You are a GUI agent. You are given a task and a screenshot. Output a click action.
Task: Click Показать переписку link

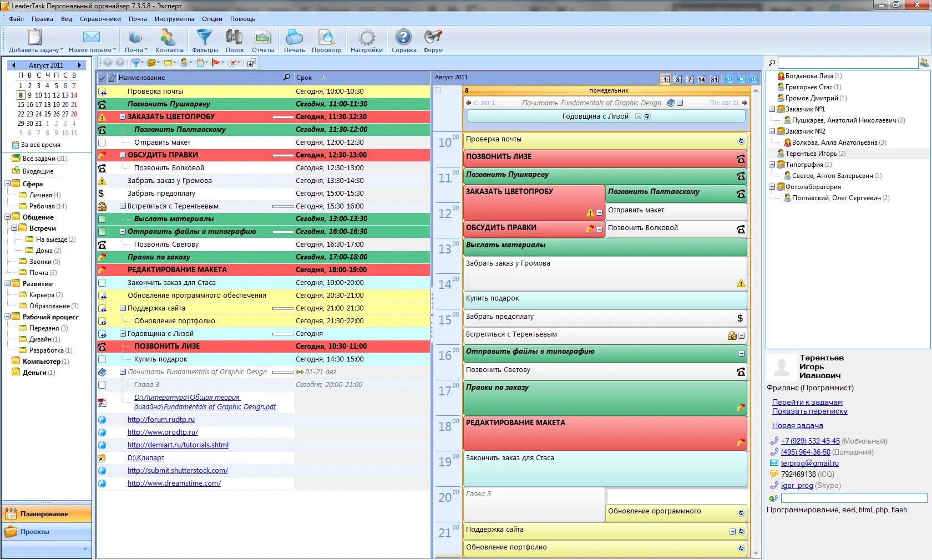(809, 411)
